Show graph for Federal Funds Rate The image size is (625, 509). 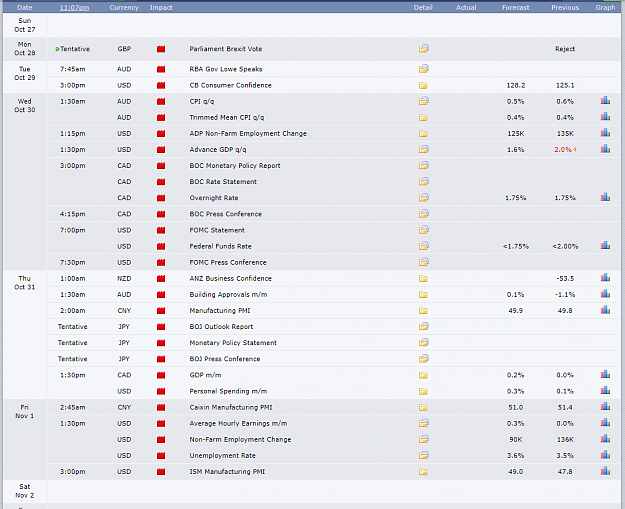point(605,246)
